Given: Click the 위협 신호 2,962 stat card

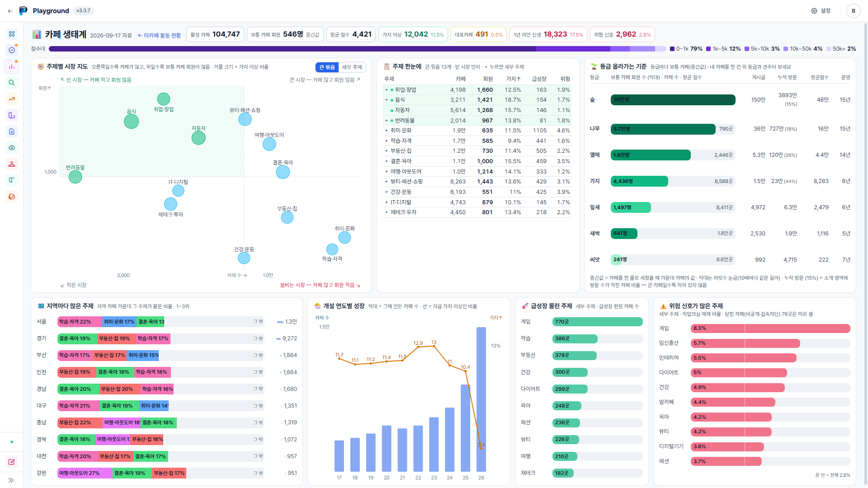Looking at the screenshot, I should coord(623,34).
